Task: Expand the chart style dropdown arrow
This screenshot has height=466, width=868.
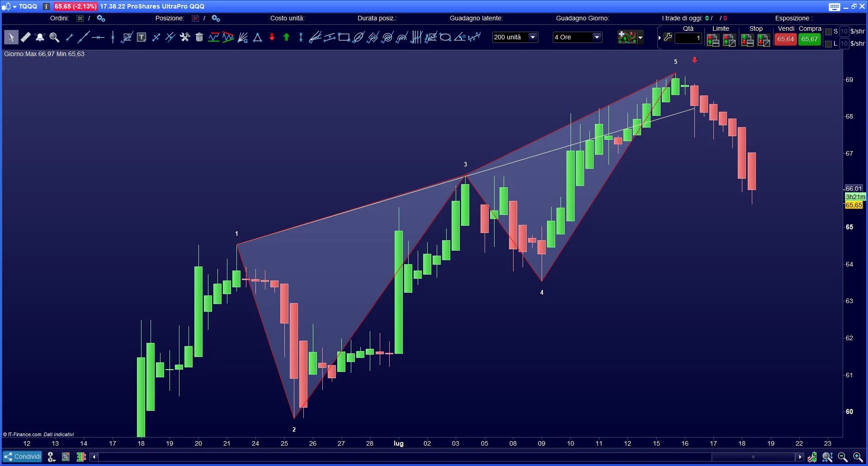Action: (640, 37)
